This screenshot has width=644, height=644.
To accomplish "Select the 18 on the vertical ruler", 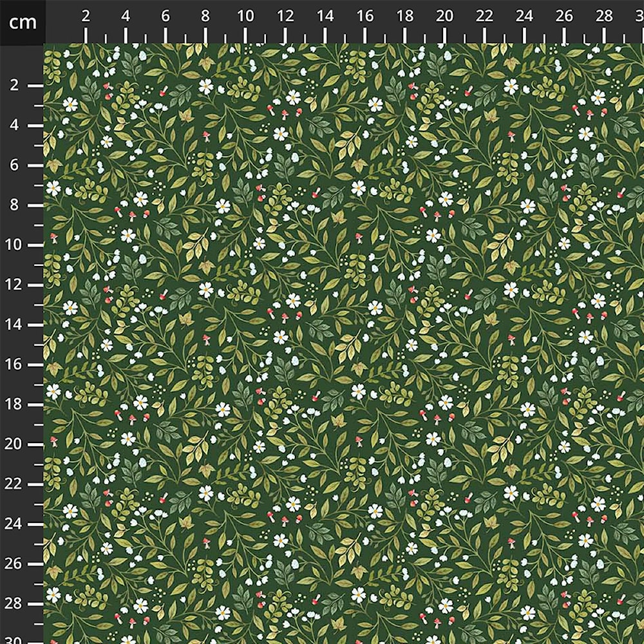I will pyautogui.click(x=13, y=404).
